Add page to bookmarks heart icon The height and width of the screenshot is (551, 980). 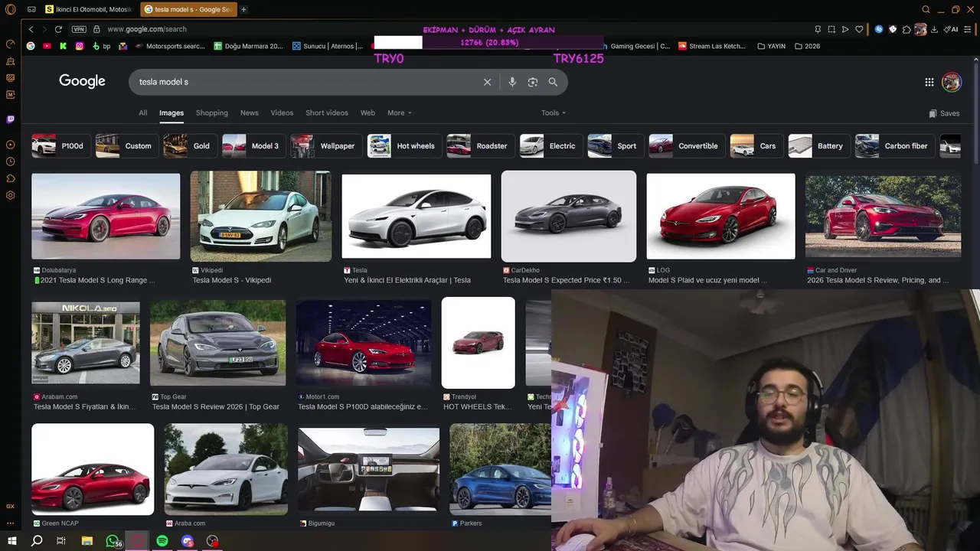859,29
